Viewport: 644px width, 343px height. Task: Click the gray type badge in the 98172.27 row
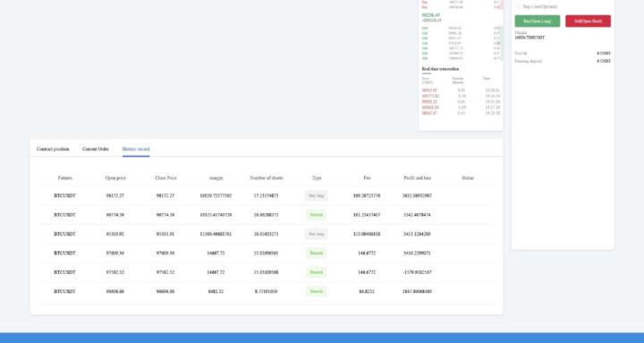317,196
